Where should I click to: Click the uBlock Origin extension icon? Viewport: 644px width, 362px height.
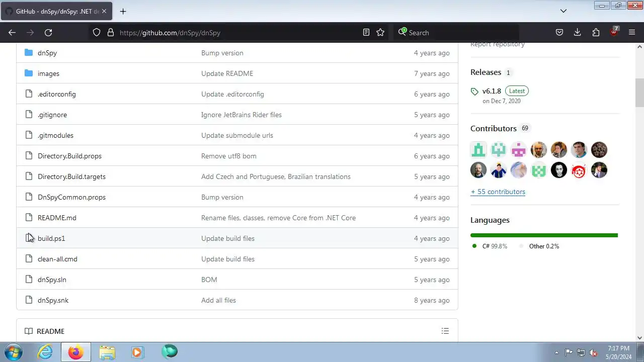[x=614, y=32]
